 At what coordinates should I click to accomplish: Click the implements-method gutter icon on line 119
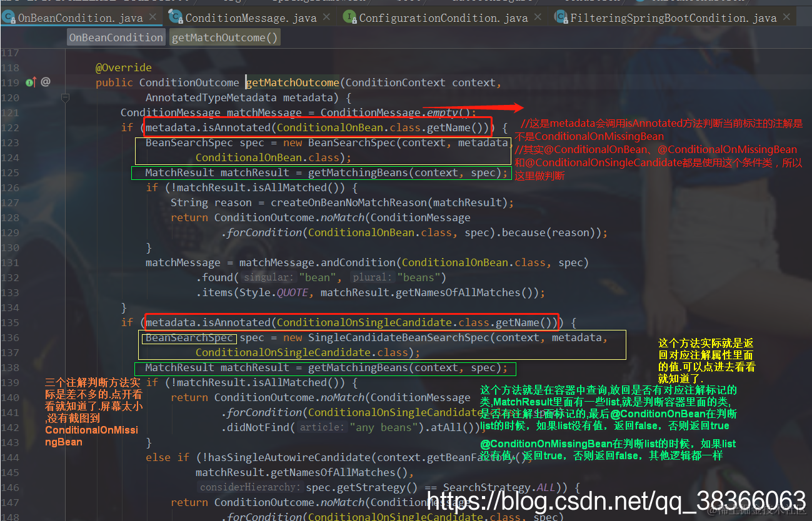29,82
